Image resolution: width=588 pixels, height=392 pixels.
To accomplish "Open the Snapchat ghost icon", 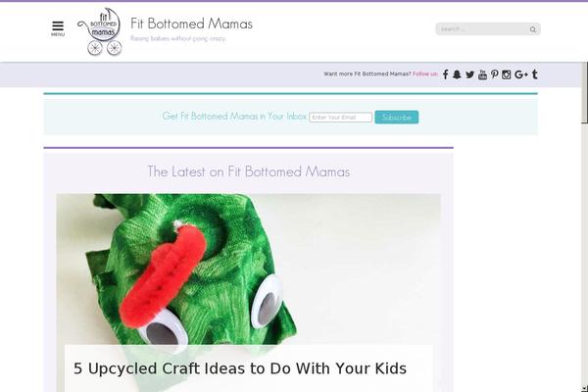I will point(457,74).
